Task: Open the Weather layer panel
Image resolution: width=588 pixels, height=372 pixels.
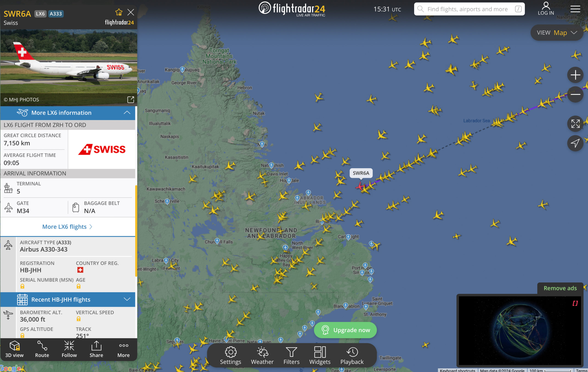Action: (x=262, y=355)
